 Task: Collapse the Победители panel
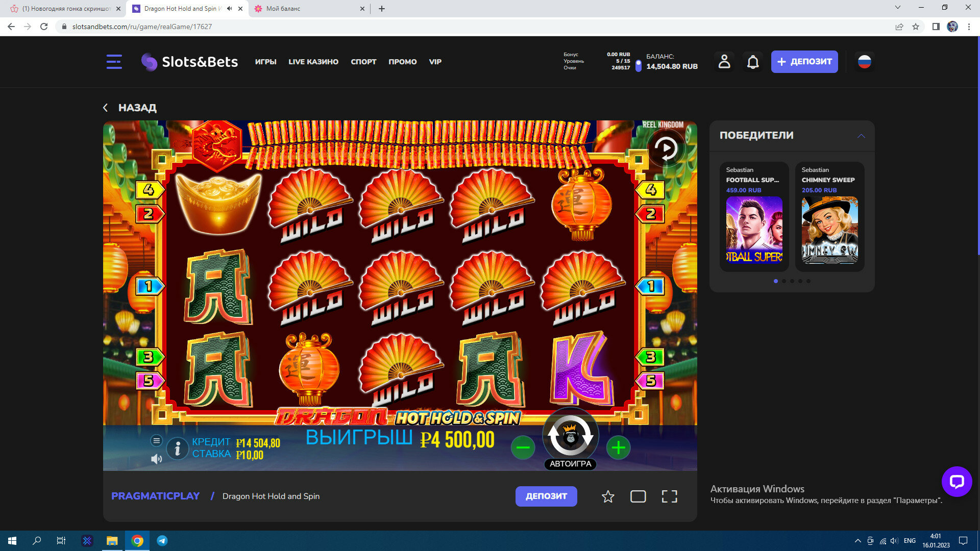pos(861,136)
